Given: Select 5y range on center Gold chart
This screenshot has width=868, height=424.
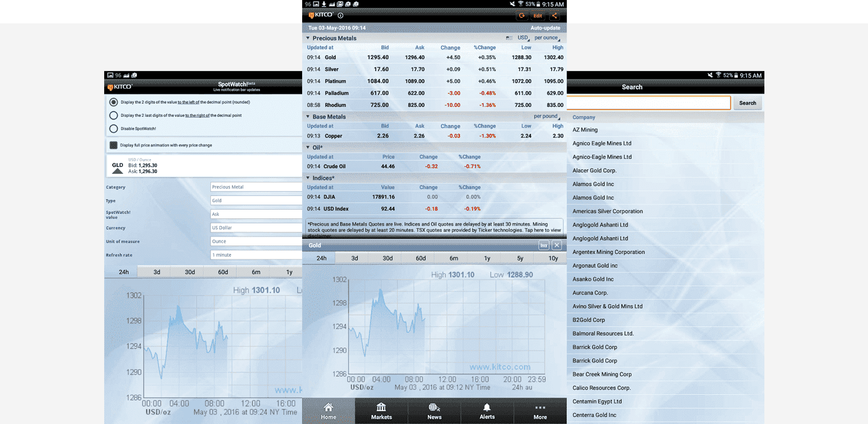Looking at the screenshot, I should point(520,258).
